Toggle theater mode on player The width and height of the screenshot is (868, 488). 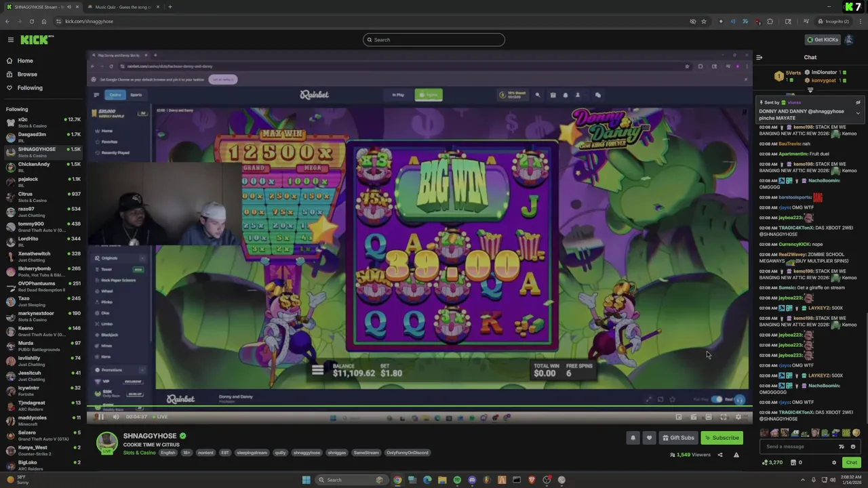click(x=708, y=418)
